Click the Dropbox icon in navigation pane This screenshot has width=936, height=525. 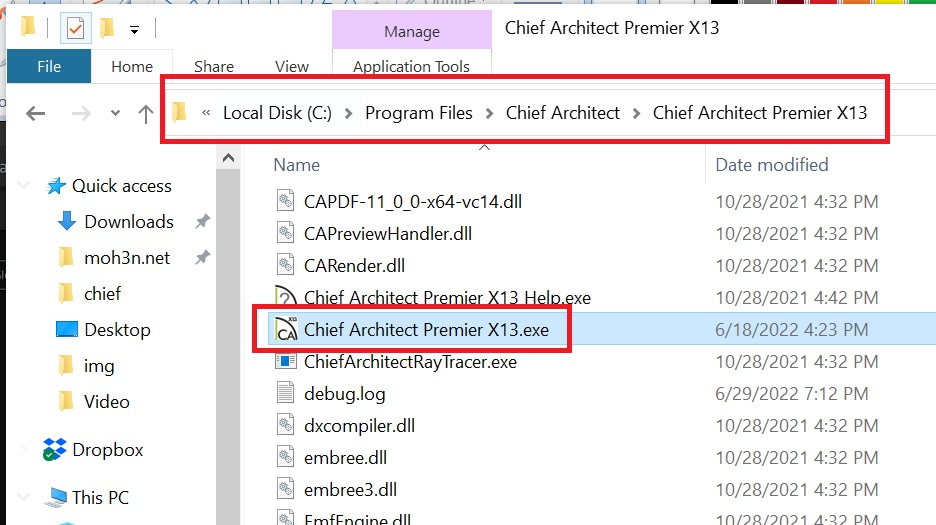pyautogui.click(x=54, y=450)
